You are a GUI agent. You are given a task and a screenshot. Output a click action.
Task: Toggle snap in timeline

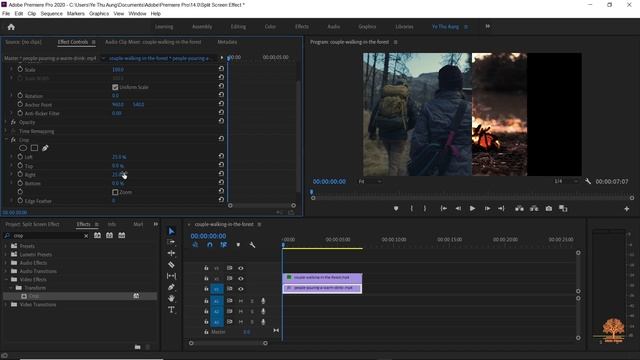209,245
